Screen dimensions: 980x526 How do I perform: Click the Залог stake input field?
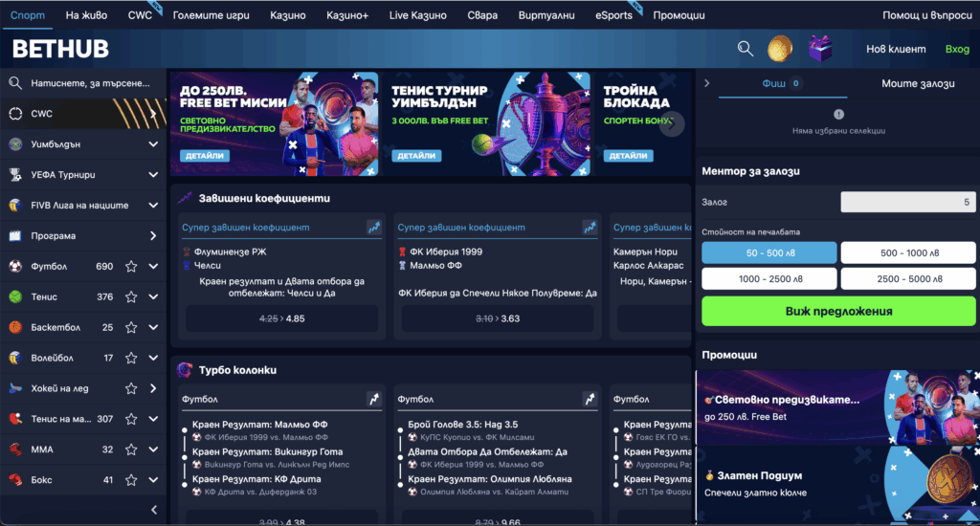tap(907, 202)
